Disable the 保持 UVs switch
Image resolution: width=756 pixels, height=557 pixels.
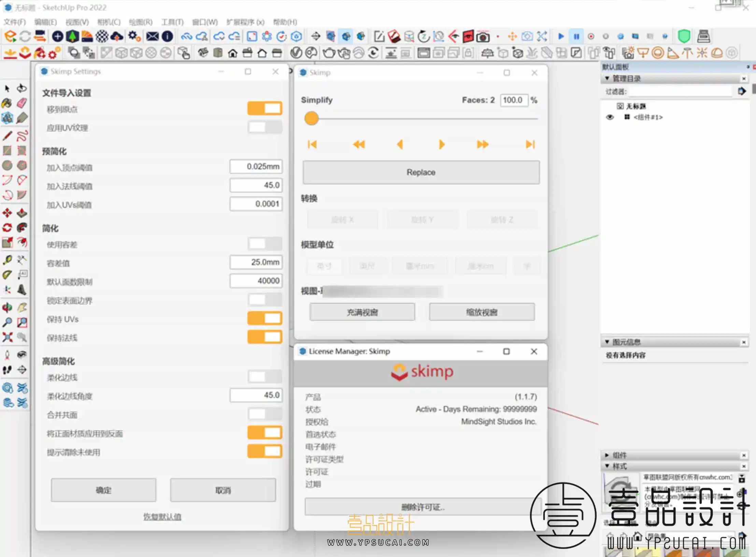pyautogui.click(x=265, y=318)
